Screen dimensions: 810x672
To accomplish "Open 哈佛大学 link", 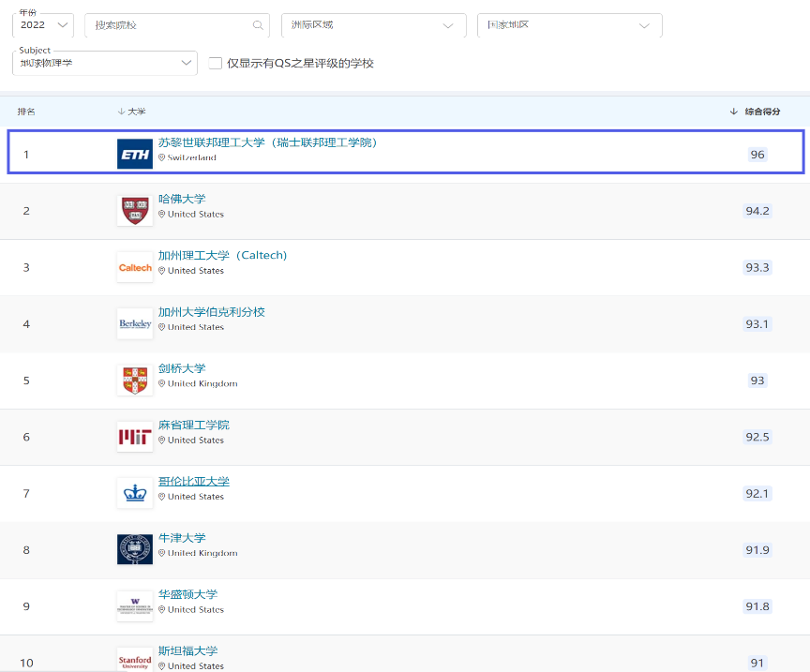I will (x=182, y=199).
